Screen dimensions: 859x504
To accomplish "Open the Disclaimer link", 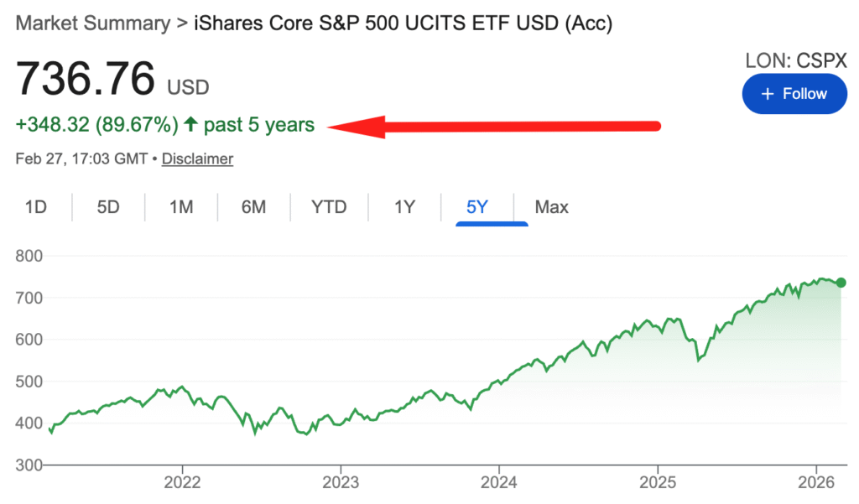I will [197, 158].
